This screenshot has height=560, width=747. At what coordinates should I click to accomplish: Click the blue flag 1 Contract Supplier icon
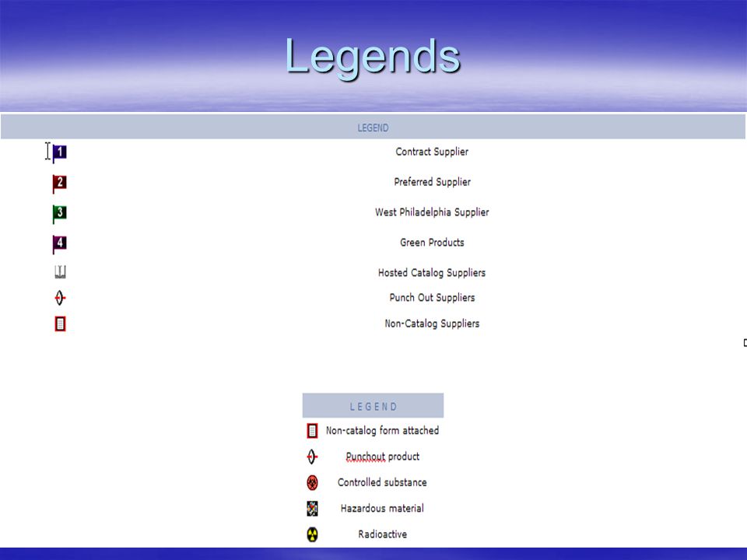point(60,153)
